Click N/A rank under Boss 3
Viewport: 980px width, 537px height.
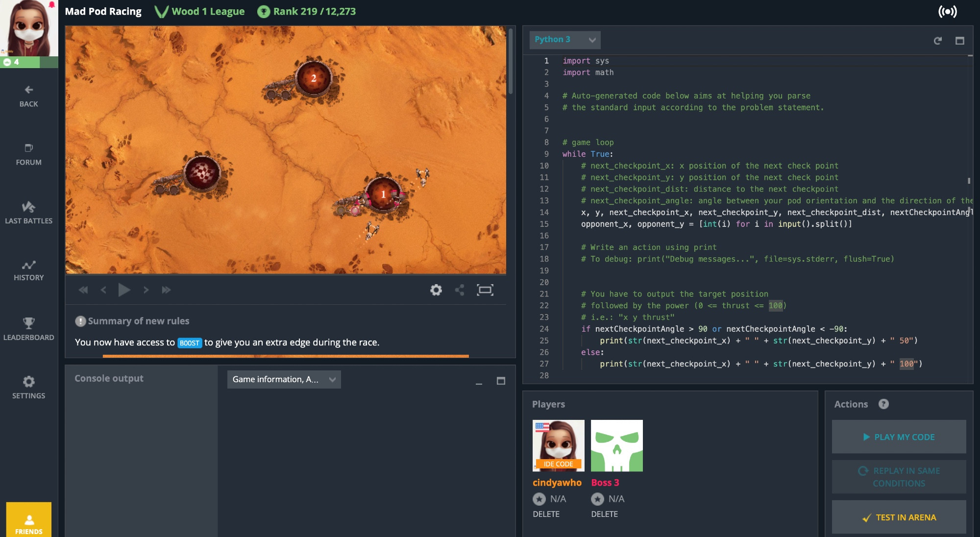[616, 499]
